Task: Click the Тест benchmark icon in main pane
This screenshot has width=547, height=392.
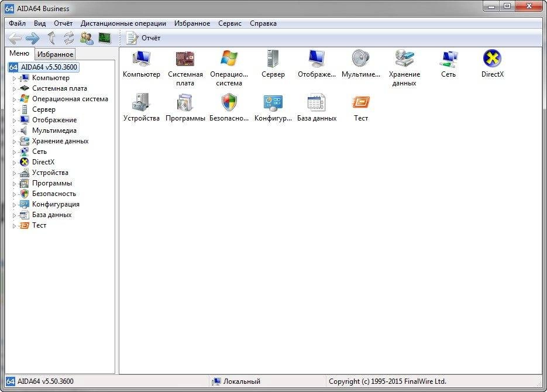Action: point(361,102)
